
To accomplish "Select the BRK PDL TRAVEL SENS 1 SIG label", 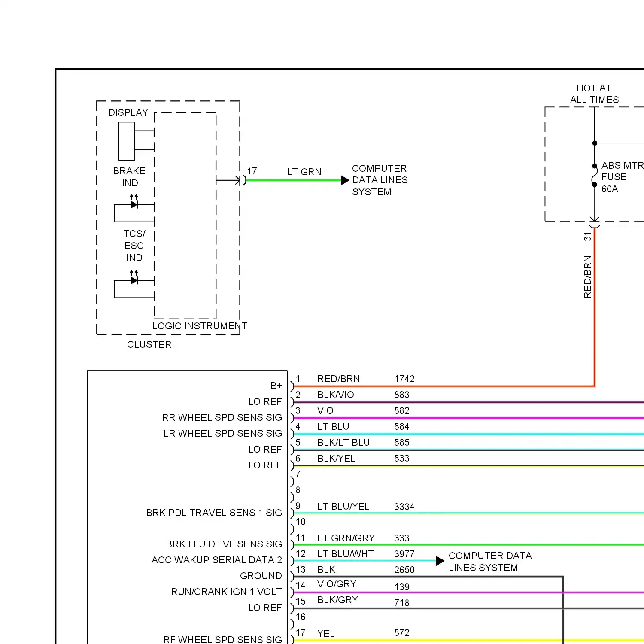I will point(214,513).
